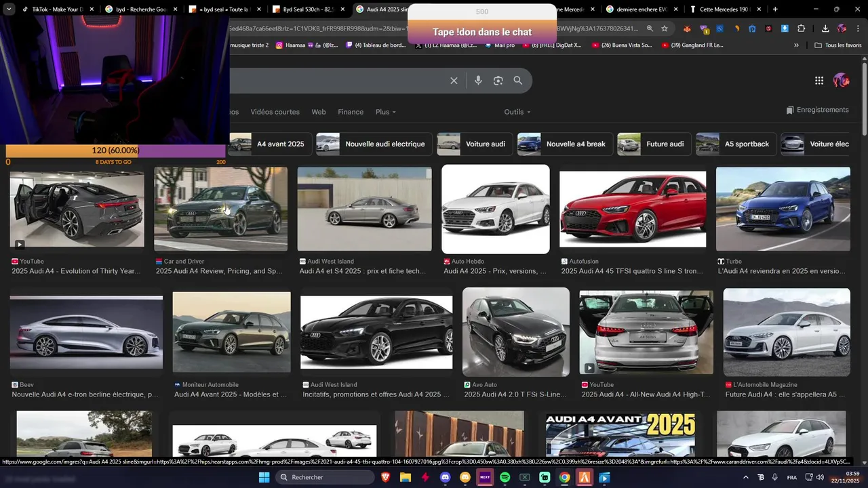Click the Windows taskbar Rechercher box
This screenshot has width=868, height=488.
(x=325, y=477)
